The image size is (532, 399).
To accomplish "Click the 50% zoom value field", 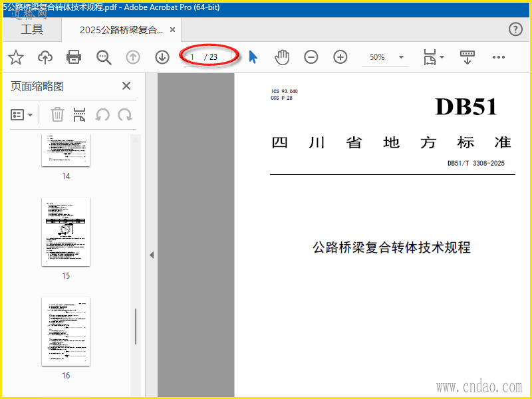I will [x=377, y=57].
